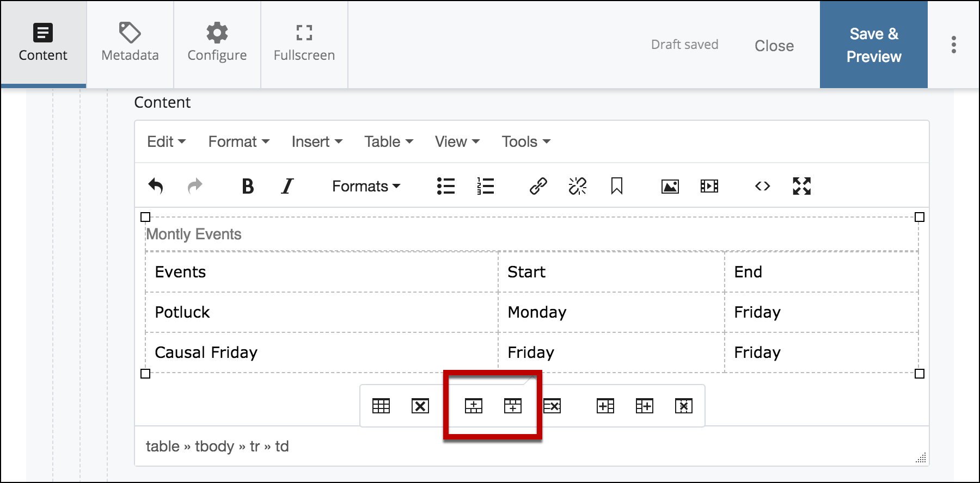Screen dimensions: 980x483
Task: Open the Formats dropdown
Action: (x=366, y=186)
